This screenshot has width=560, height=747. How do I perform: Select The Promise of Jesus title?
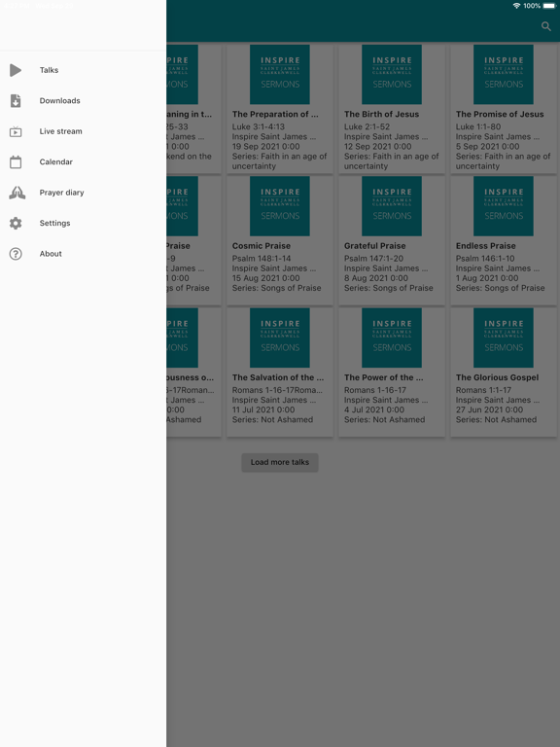tap(500, 115)
